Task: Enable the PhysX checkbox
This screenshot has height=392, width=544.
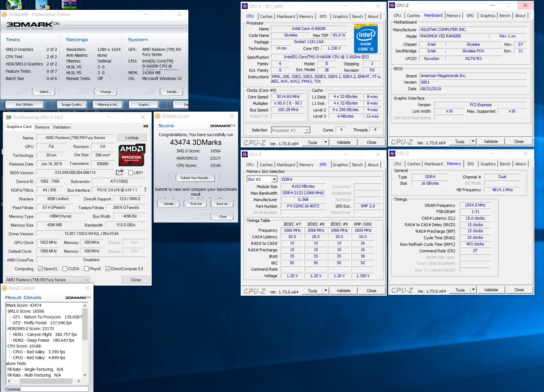Action: point(86,269)
